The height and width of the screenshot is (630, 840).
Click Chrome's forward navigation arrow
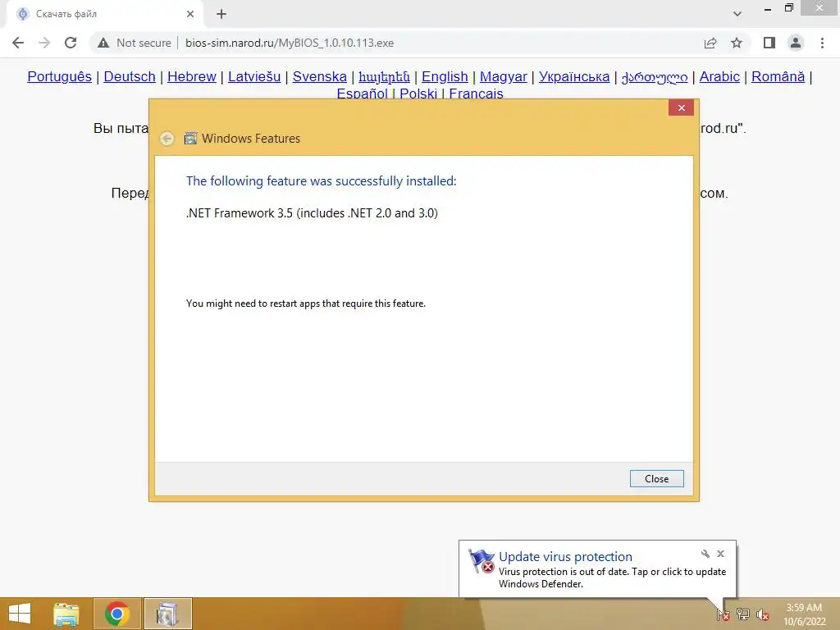click(44, 43)
